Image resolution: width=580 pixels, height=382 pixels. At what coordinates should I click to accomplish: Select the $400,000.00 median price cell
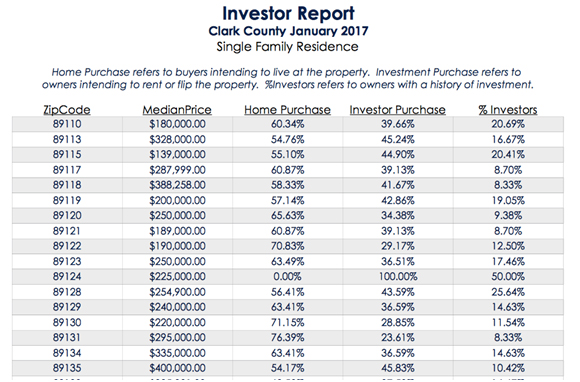tap(177, 368)
